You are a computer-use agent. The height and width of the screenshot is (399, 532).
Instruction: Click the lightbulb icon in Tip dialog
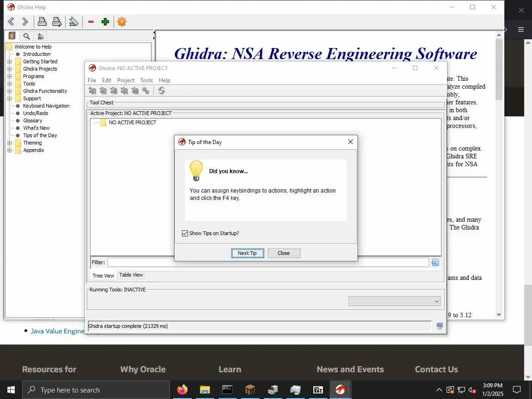click(x=196, y=170)
